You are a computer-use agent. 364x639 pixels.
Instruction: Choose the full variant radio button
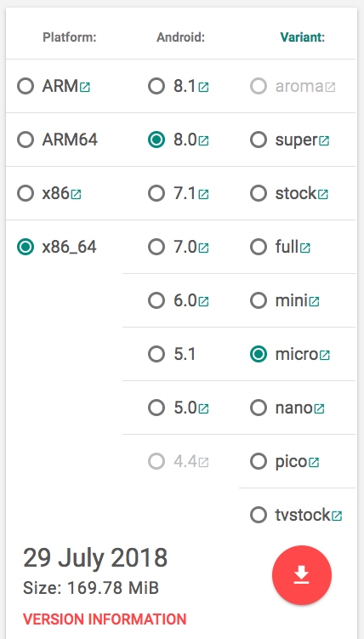(259, 248)
